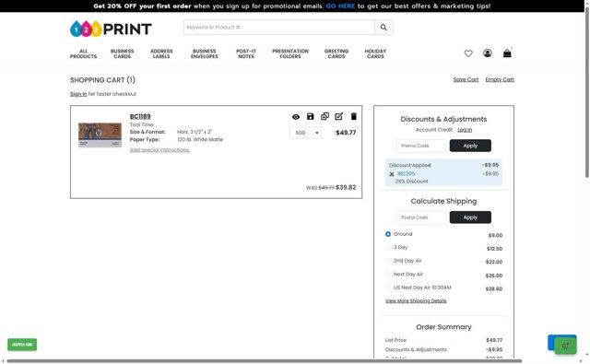The image size is (590, 364).
Task: Open Post-It Notes menu
Action: point(246,53)
